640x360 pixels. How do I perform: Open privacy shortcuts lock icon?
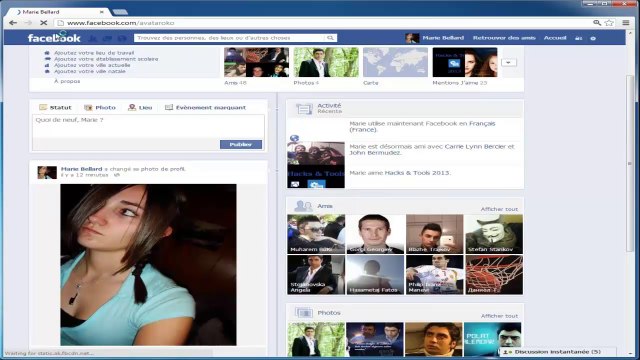(x=578, y=38)
